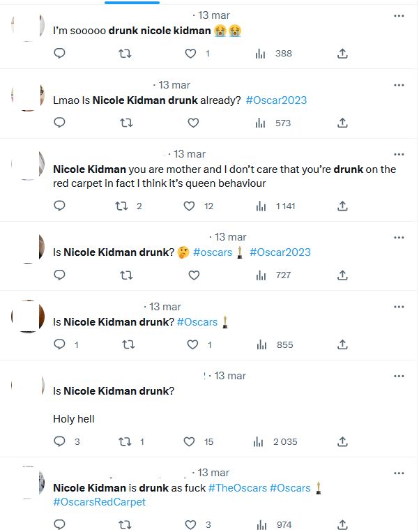Open the profile avatar of the "Is Nicole Kidman drunk? #Oscars" tweet
Viewport: 419px width, 532px height.
(x=28, y=317)
